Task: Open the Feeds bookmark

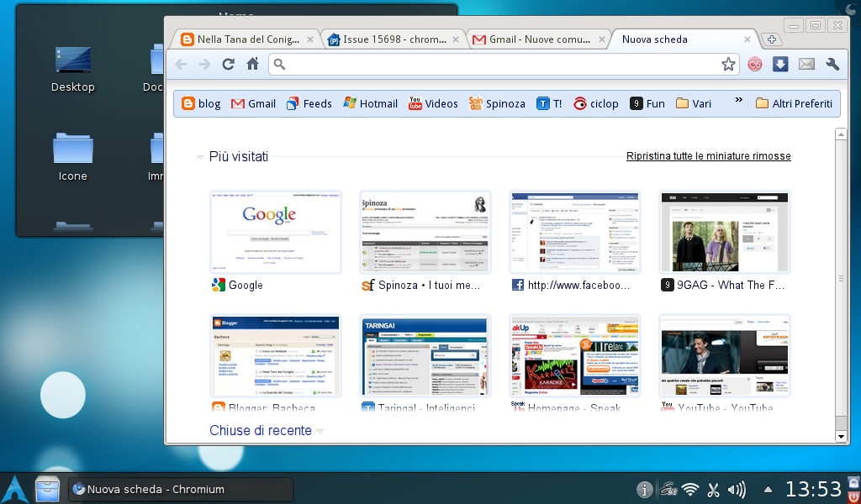Action: point(309,103)
